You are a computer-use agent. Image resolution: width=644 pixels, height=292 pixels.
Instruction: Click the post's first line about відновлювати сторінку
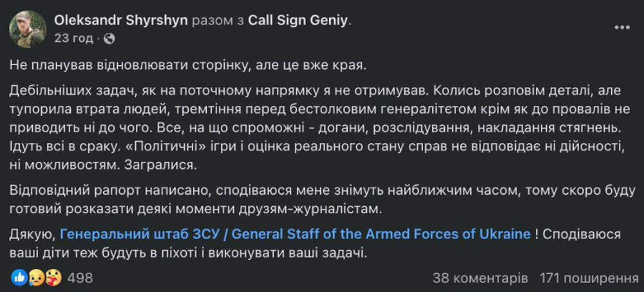coord(187,66)
